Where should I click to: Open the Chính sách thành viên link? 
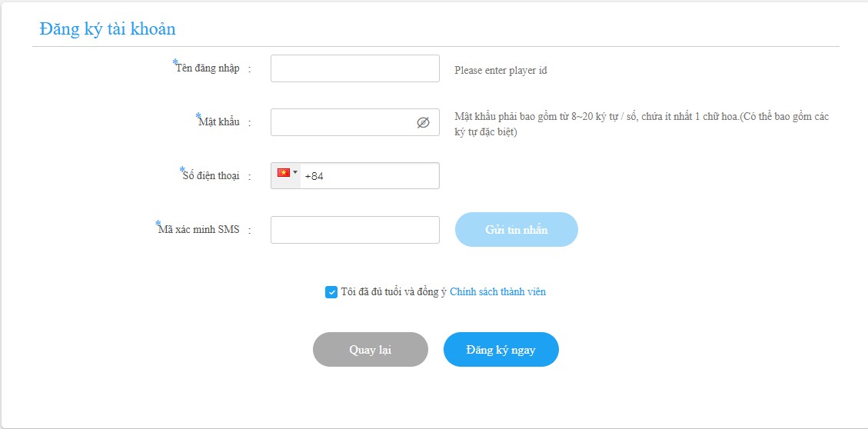tap(497, 292)
